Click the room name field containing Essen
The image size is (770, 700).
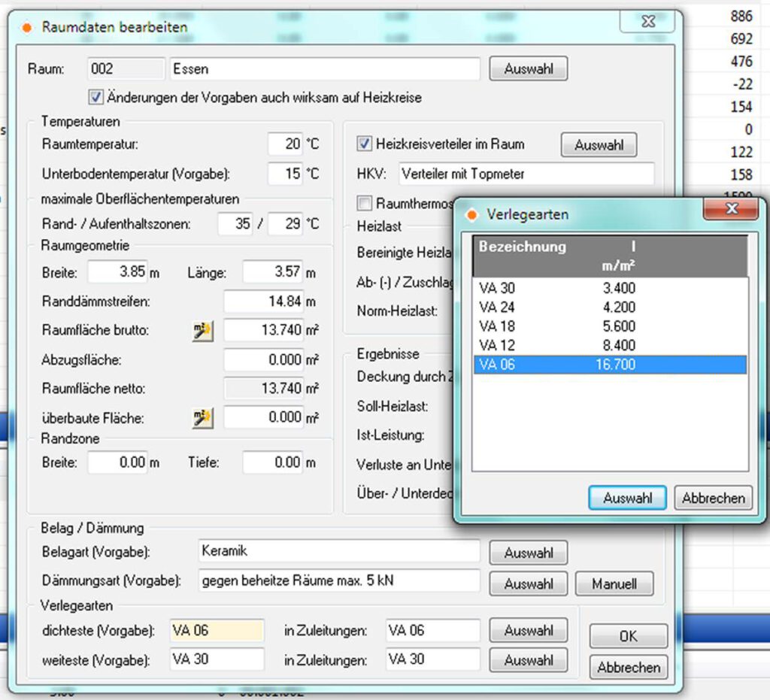325,68
